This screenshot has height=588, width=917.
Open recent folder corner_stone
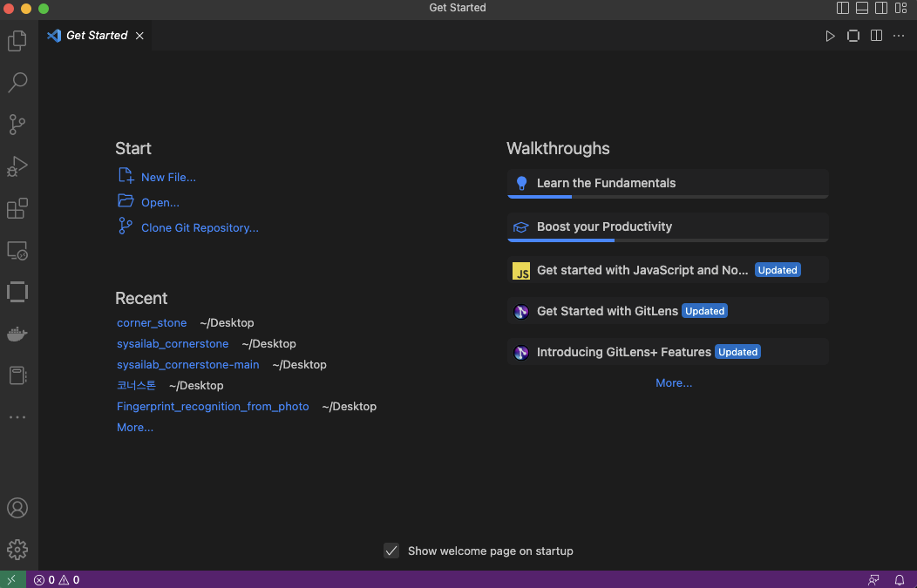point(152,322)
